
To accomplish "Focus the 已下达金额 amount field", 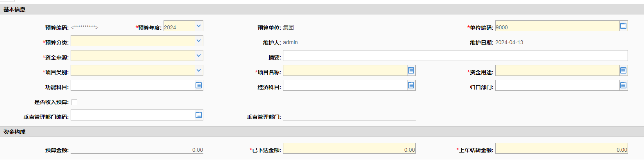I will [x=349, y=148].
